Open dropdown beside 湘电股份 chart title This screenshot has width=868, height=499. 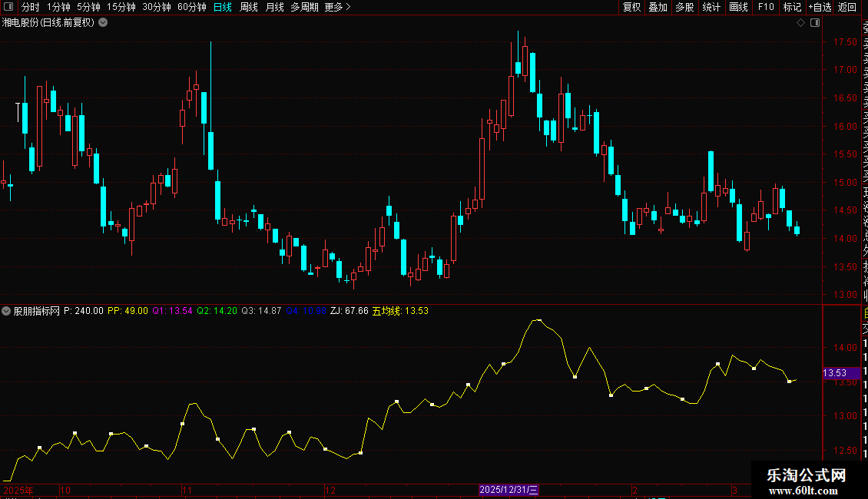point(103,23)
